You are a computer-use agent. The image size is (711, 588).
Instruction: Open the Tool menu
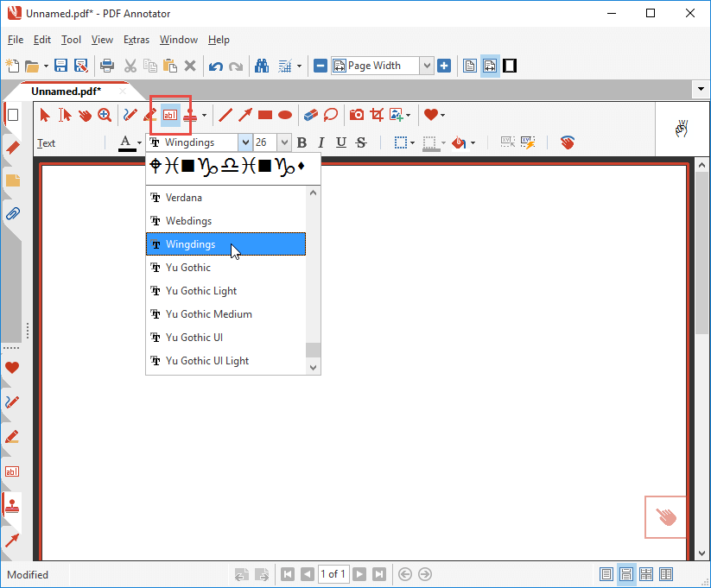click(71, 40)
